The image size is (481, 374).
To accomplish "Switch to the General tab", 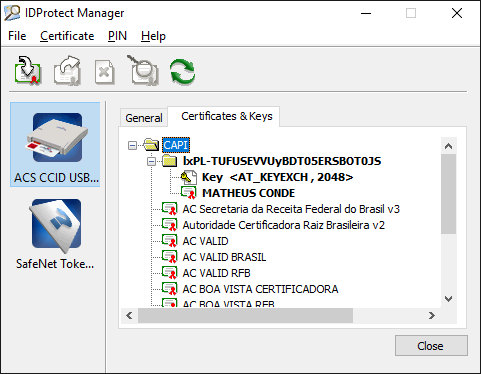I will pyautogui.click(x=144, y=118).
